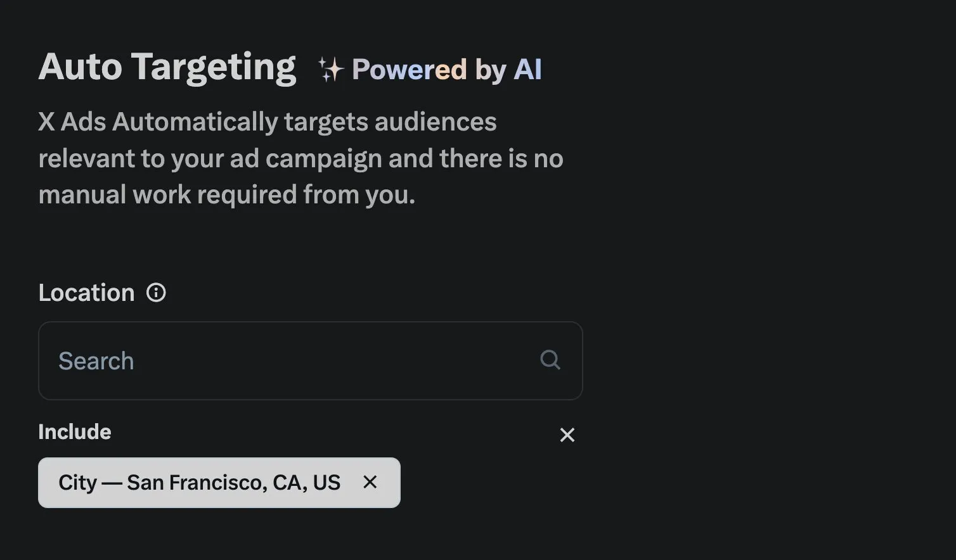Click 'manual work required from you' line
This screenshot has height=560, width=956.
coord(227,195)
